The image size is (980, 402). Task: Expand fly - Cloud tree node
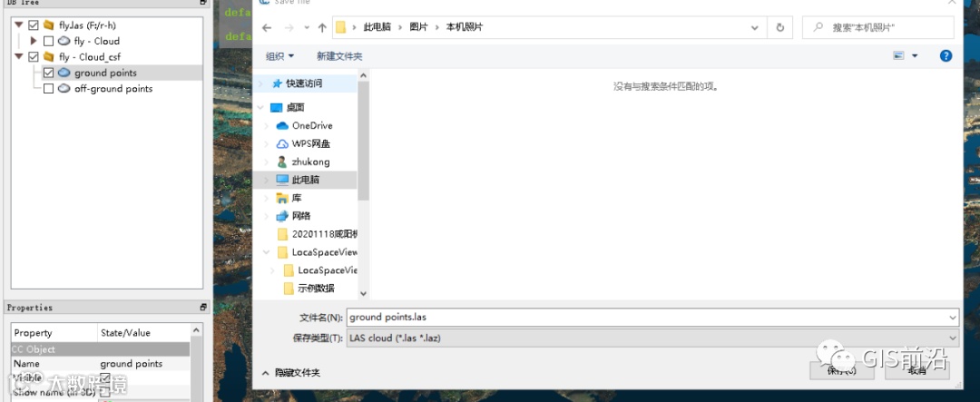[34, 41]
